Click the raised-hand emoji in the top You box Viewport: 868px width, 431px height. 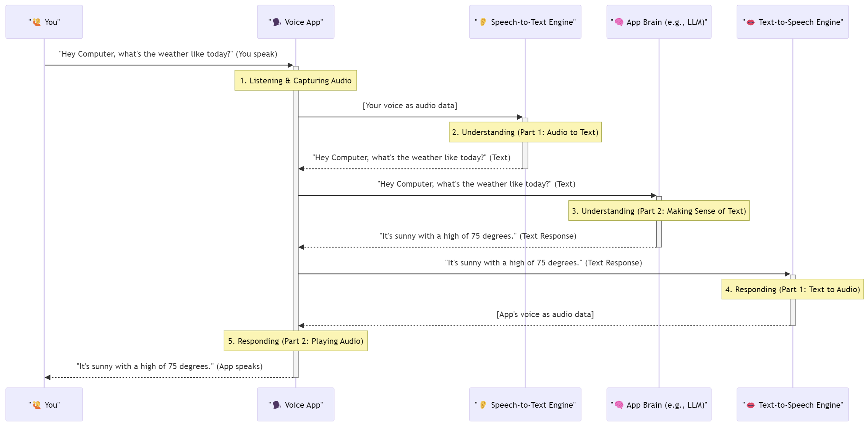pyautogui.click(x=37, y=22)
